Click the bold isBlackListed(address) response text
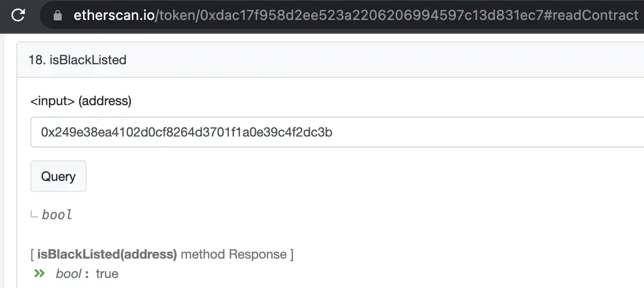644x288 pixels. tap(107, 255)
